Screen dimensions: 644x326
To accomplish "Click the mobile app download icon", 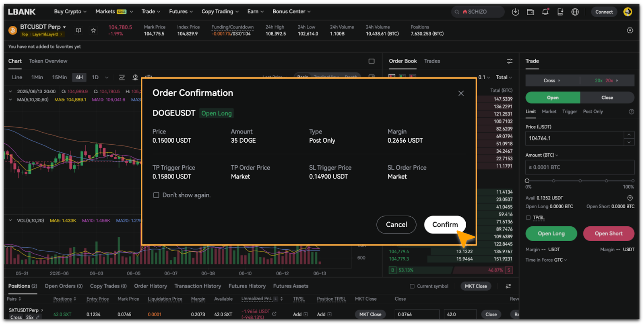I will (x=560, y=12).
